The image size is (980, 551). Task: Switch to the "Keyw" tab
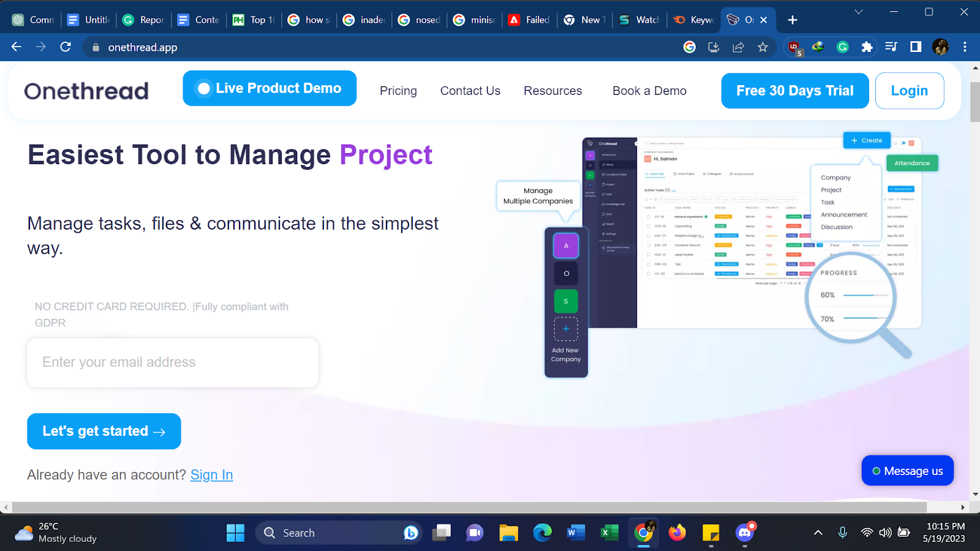[x=694, y=20]
